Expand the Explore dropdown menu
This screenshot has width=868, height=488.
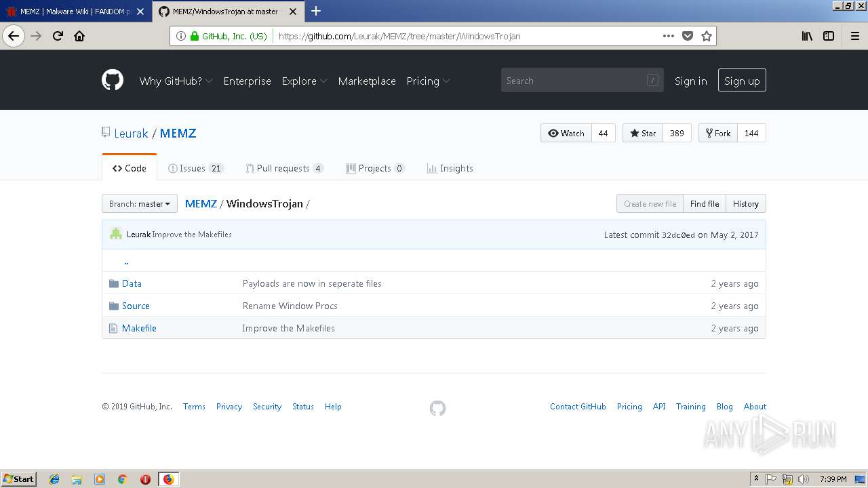[x=304, y=81]
